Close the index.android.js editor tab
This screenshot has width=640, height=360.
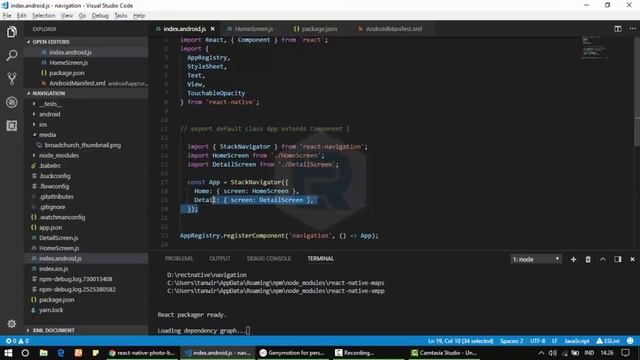[212, 29]
